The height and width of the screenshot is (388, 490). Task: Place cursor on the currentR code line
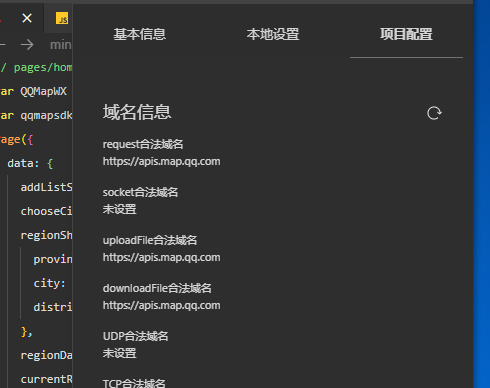pyautogui.click(x=47, y=379)
